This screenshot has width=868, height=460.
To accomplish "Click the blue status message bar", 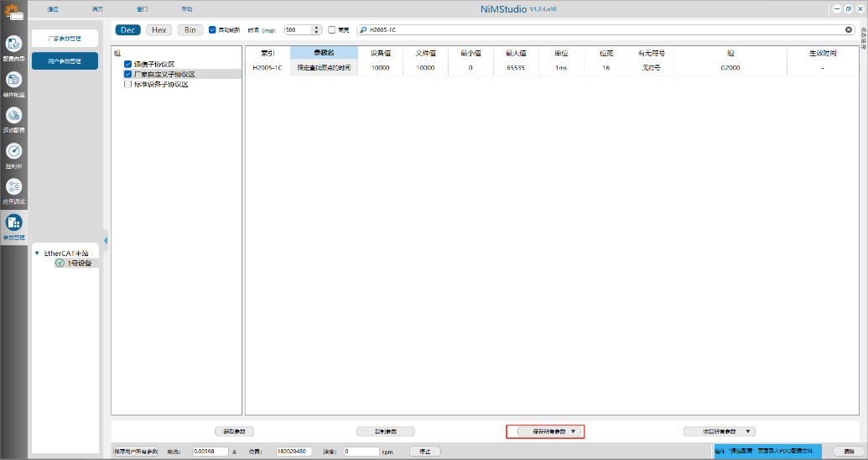I will point(767,451).
